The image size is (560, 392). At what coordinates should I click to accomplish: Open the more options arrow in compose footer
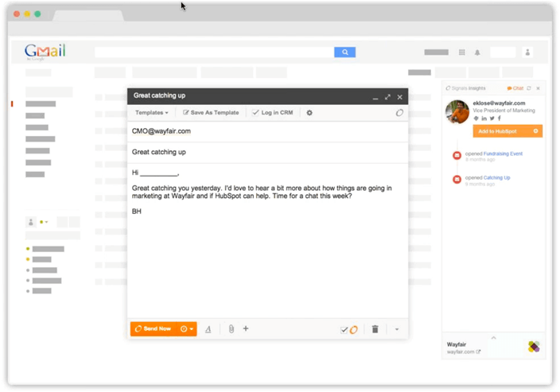[x=397, y=329]
